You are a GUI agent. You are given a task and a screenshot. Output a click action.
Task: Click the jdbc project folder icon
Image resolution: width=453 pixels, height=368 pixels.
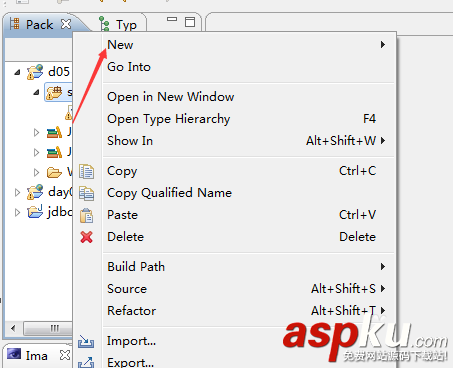35,211
